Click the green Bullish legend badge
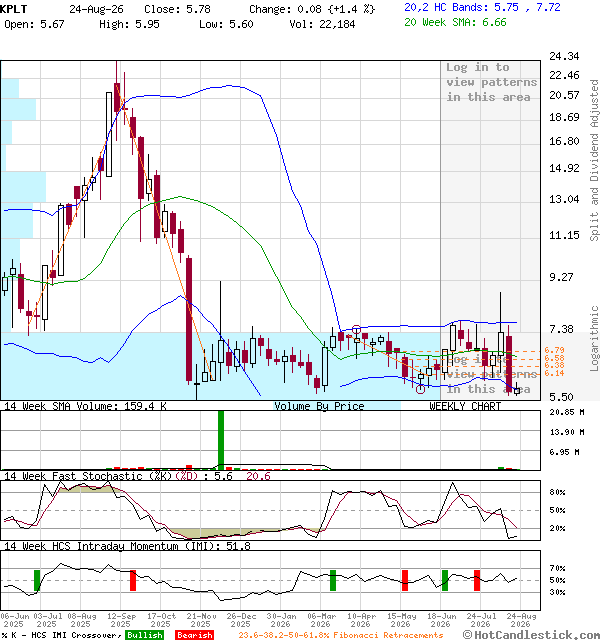 144,635
